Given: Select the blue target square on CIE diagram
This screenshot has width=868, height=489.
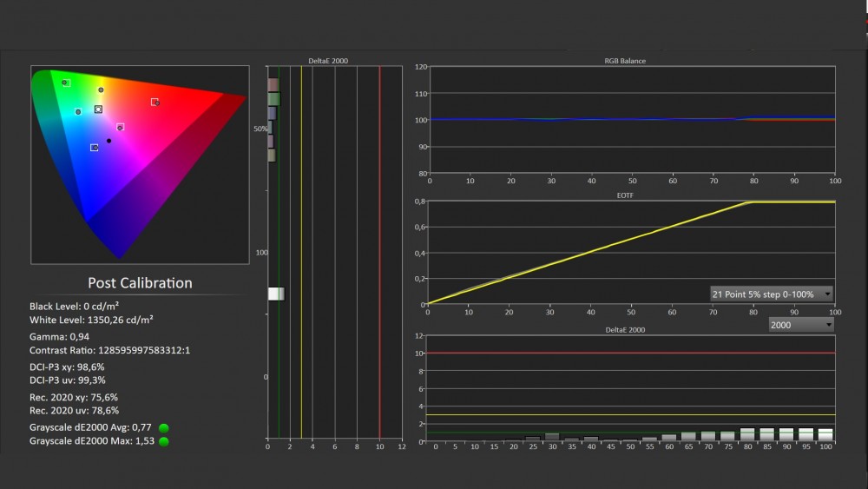Looking at the screenshot, I should tap(94, 148).
